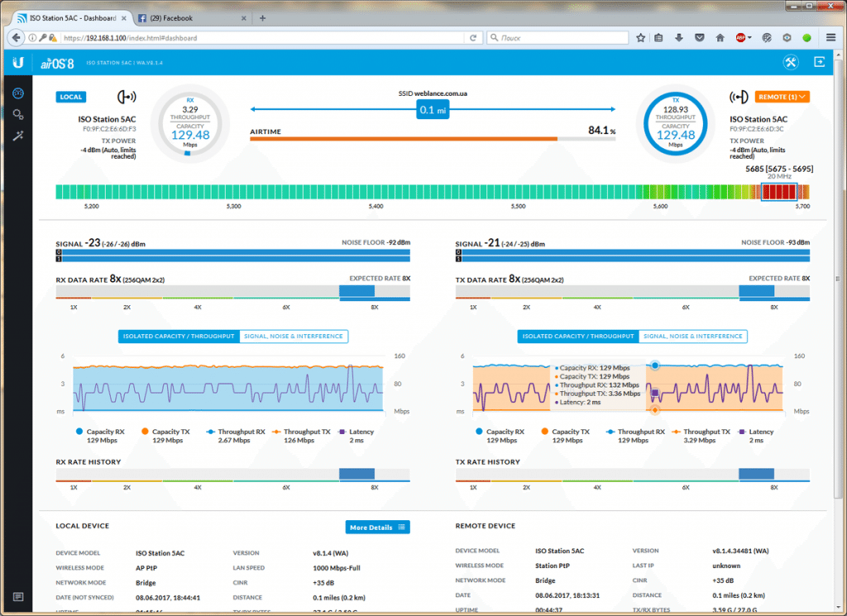Screen dimensions: 847x616
Task: Open the Dashboard icon in left sidebar
Action: click(x=17, y=93)
